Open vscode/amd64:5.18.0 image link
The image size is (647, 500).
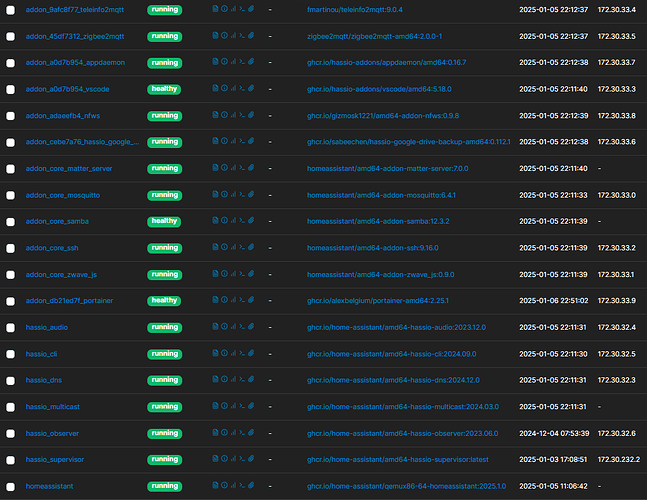(379, 89)
